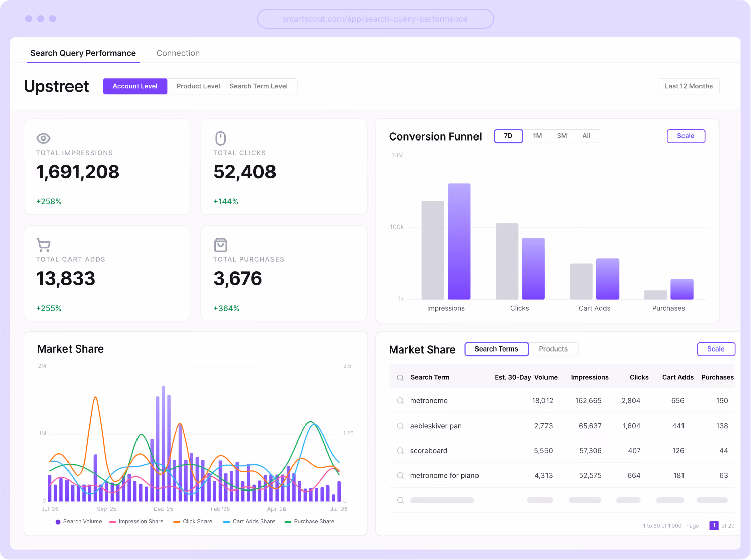Click the search icon beside scoreboard
The width and height of the screenshot is (751, 560).
tap(400, 451)
